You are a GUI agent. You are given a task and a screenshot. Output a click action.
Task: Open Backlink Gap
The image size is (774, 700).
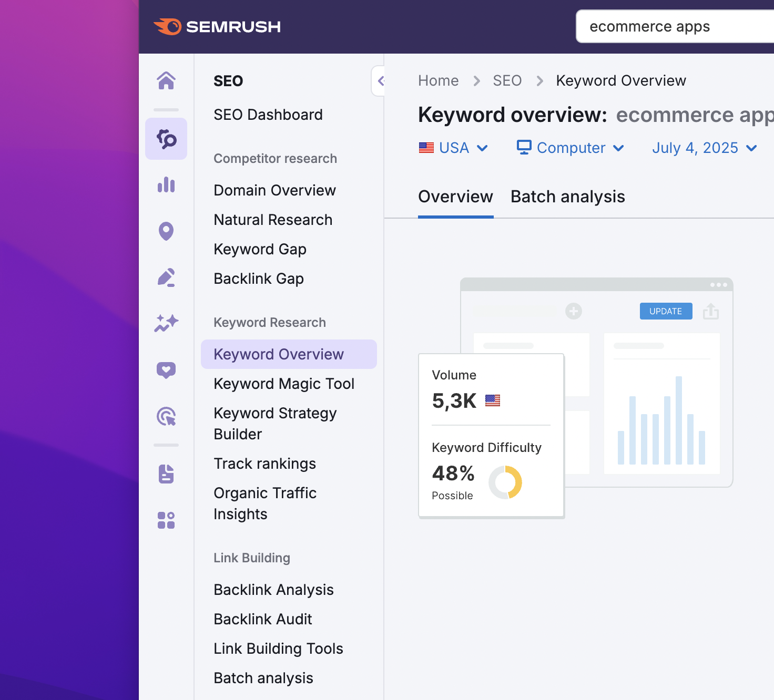pos(259,279)
